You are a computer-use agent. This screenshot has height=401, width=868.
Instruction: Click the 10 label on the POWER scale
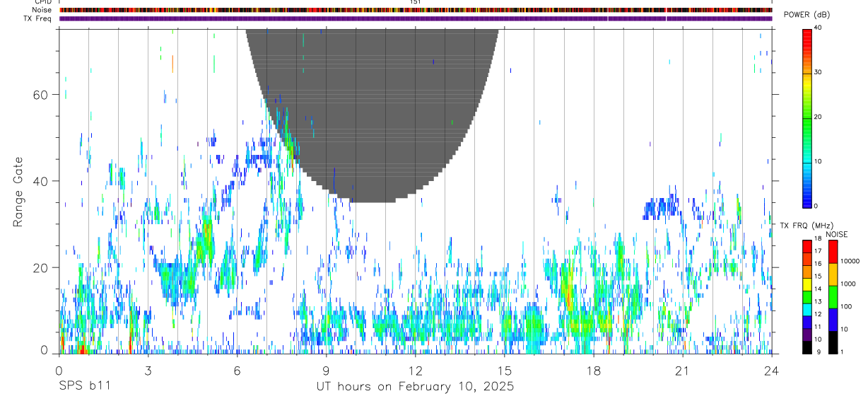819,161
